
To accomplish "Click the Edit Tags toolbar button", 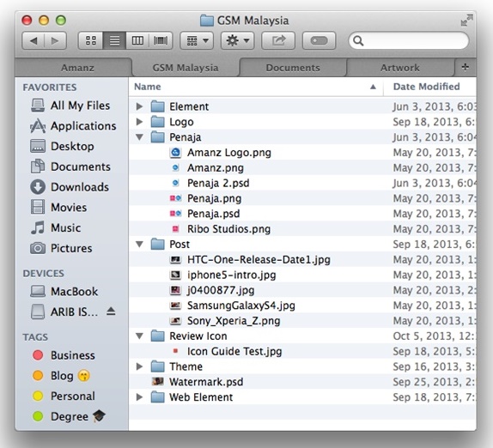I will click(319, 40).
